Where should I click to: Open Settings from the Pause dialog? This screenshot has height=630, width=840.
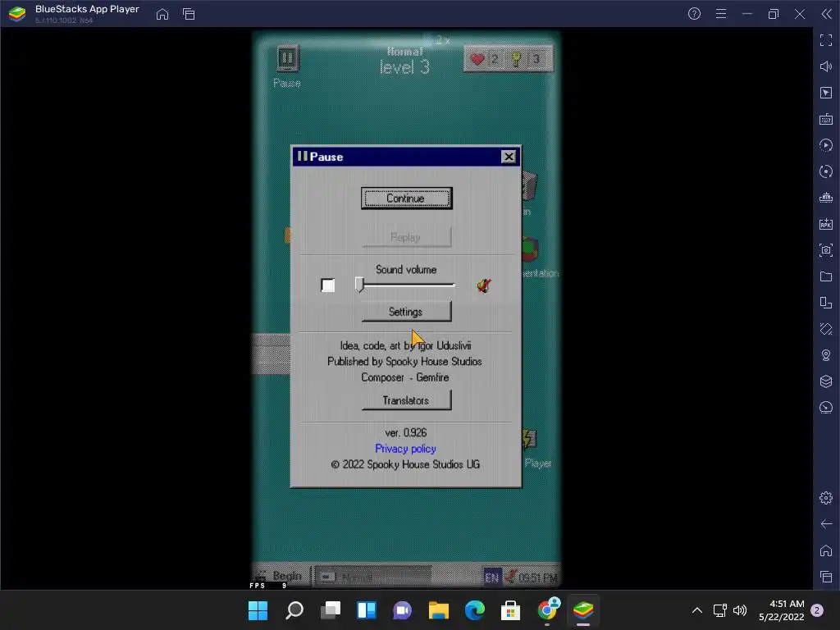[406, 312]
